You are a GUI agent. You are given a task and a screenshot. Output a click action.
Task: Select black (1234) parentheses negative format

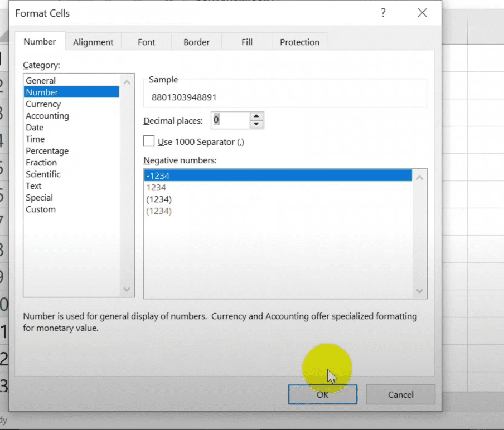point(159,199)
